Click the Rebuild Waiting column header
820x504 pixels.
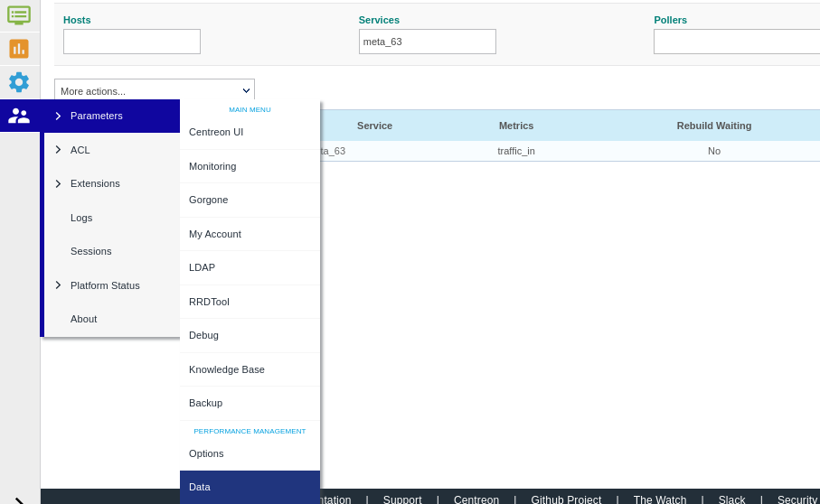click(x=713, y=126)
